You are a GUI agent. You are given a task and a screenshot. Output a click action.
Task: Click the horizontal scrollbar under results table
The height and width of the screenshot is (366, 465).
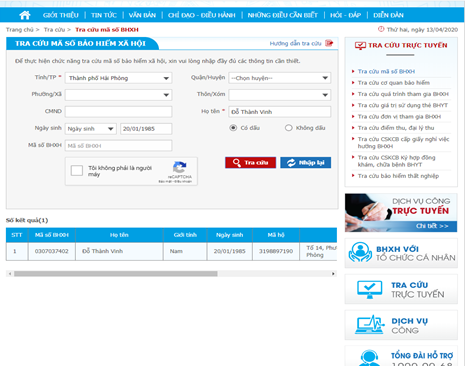point(116,274)
